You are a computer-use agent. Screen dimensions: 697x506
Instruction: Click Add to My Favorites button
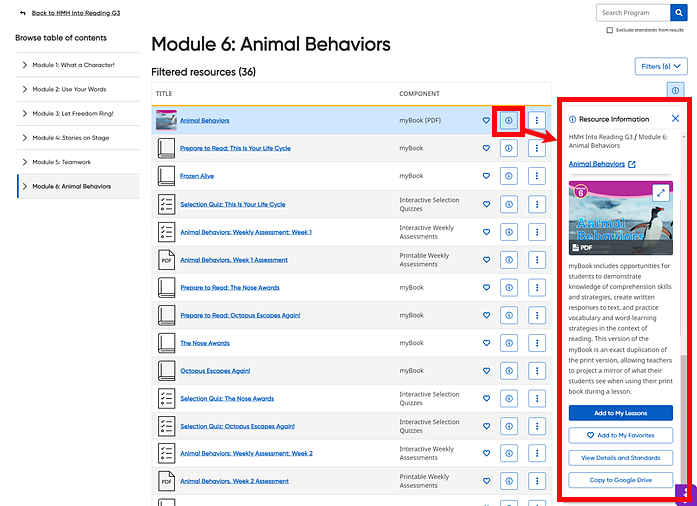point(621,435)
